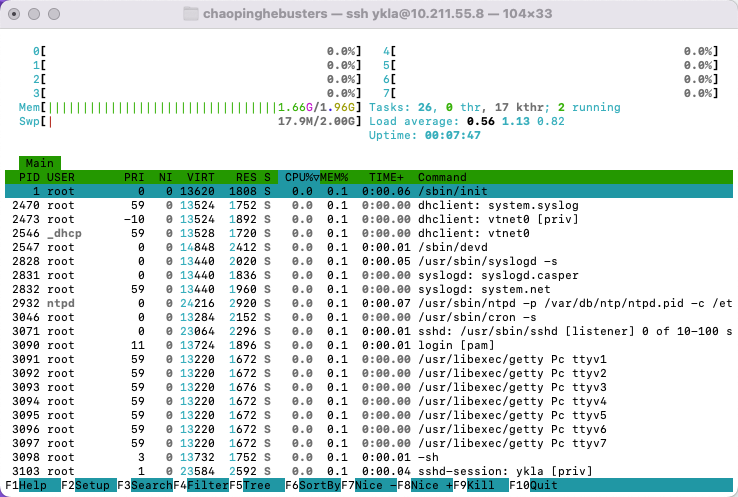738x497 pixels.
Task: Select the getty Pc ttyv5 row
Action: coord(369,415)
